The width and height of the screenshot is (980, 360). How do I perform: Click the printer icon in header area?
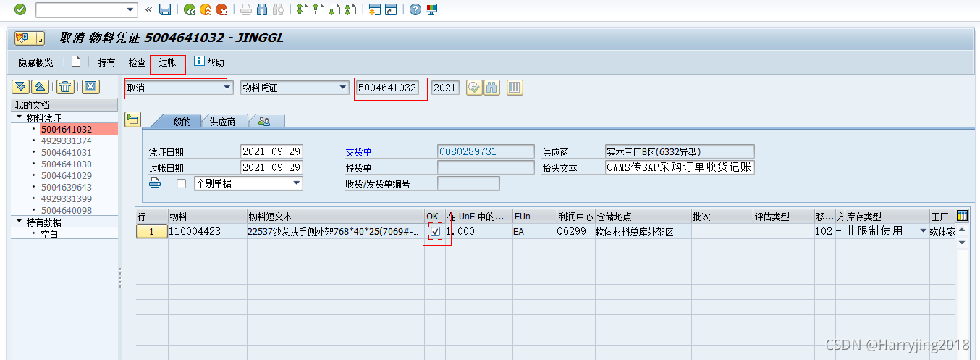pyautogui.click(x=155, y=183)
